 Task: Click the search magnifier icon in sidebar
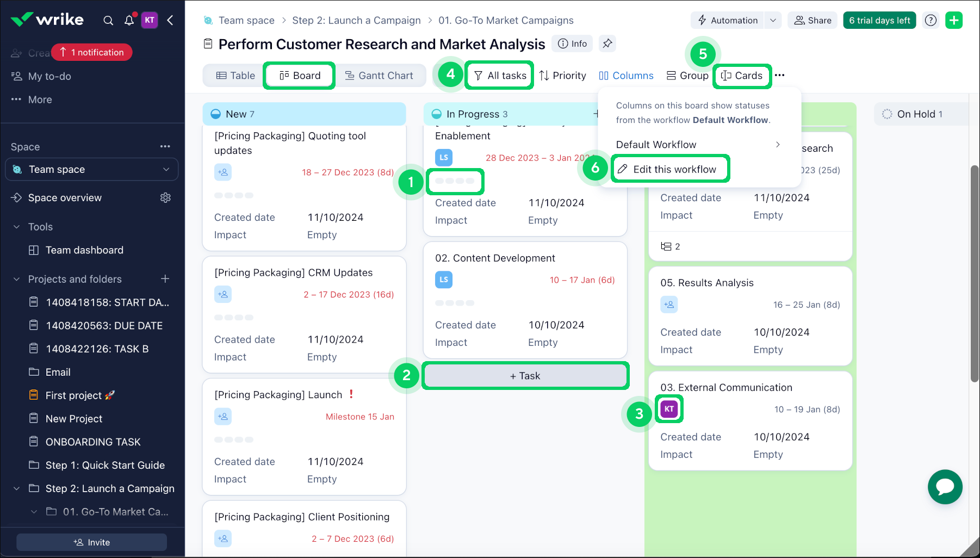(108, 21)
